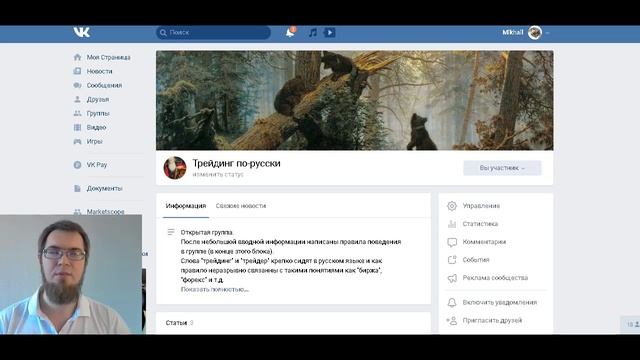The width and height of the screenshot is (640, 360).
Task: Open the video player icon in header
Action: [330, 32]
